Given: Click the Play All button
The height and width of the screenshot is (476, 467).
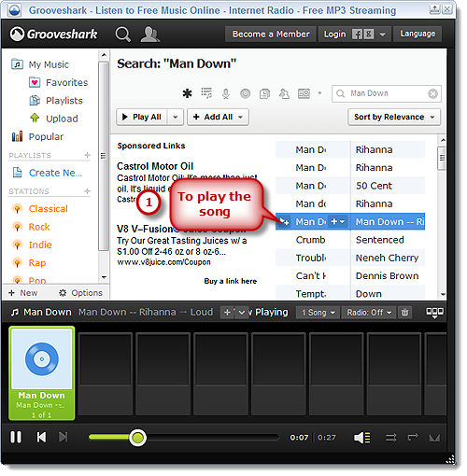Looking at the screenshot, I should (142, 117).
